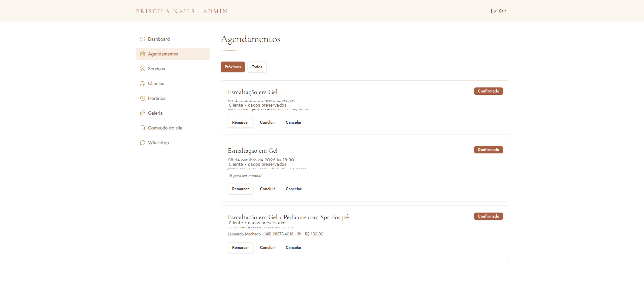Cancelar the 07 de outubro appointment

[x=293, y=122]
